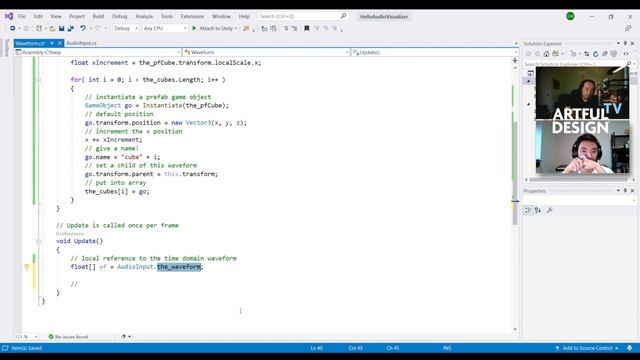Viewport: 640px width, 360px height.
Task: Switch to the AudioInput.cs tab
Action: tap(81, 43)
